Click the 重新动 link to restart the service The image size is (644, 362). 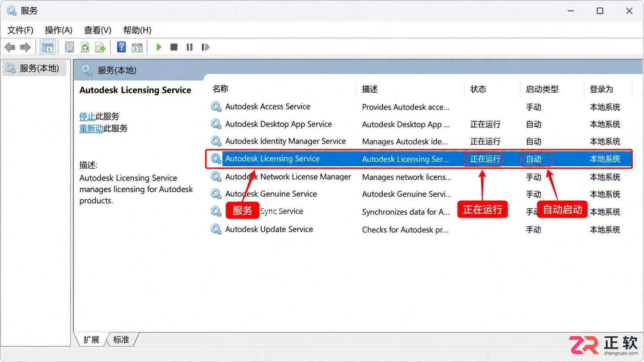tap(91, 128)
